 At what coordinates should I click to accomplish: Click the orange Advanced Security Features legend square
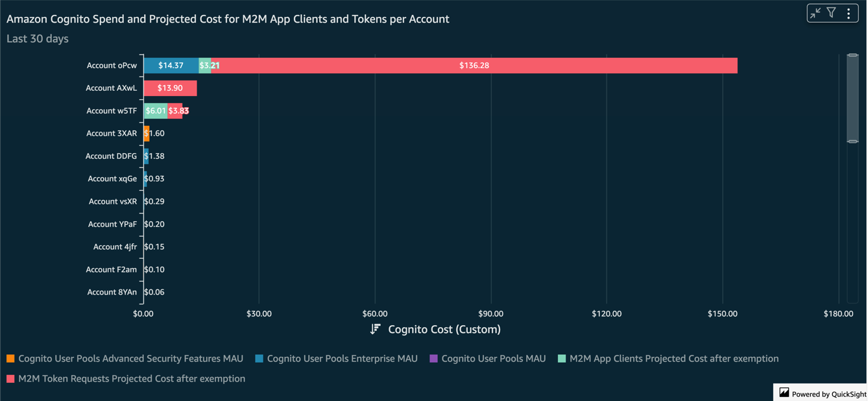(10, 358)
